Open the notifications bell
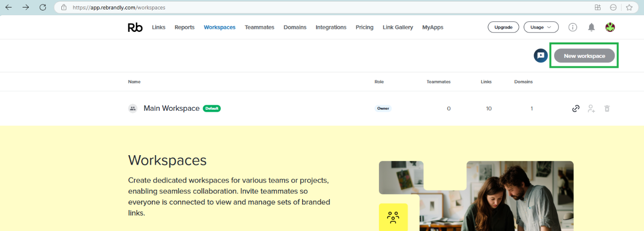 591,27
